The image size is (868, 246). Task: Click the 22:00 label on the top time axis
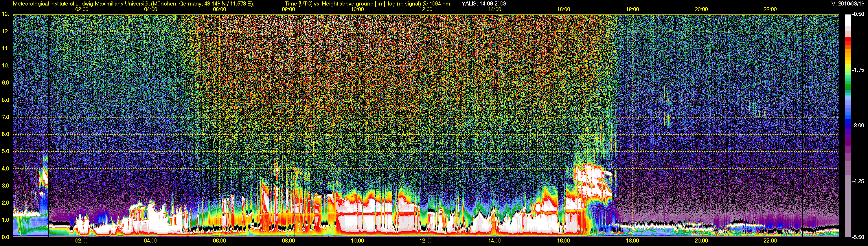[x=770, y=10]
